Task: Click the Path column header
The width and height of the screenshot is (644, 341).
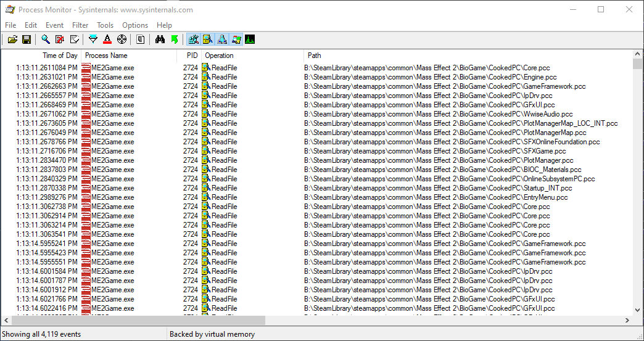Action: coord(468,55)
